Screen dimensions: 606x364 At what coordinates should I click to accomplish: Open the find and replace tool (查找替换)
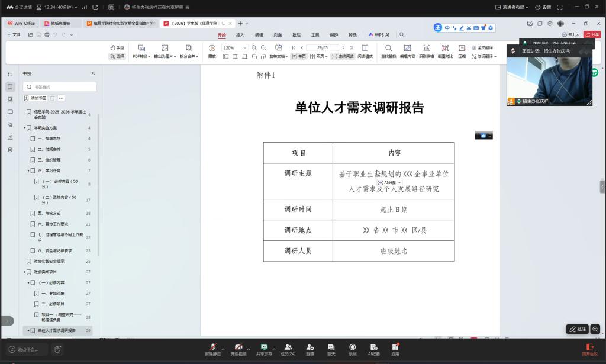coord(388,51)
